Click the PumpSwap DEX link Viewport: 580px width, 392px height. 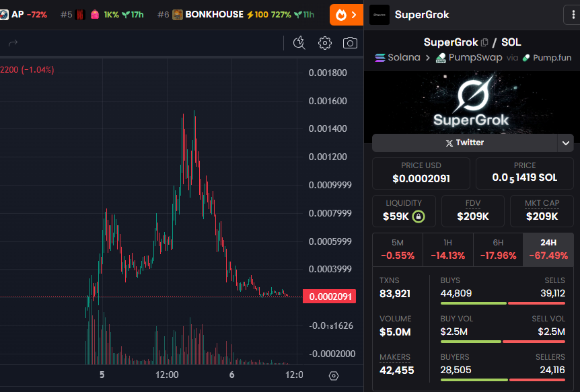point(469,58)
